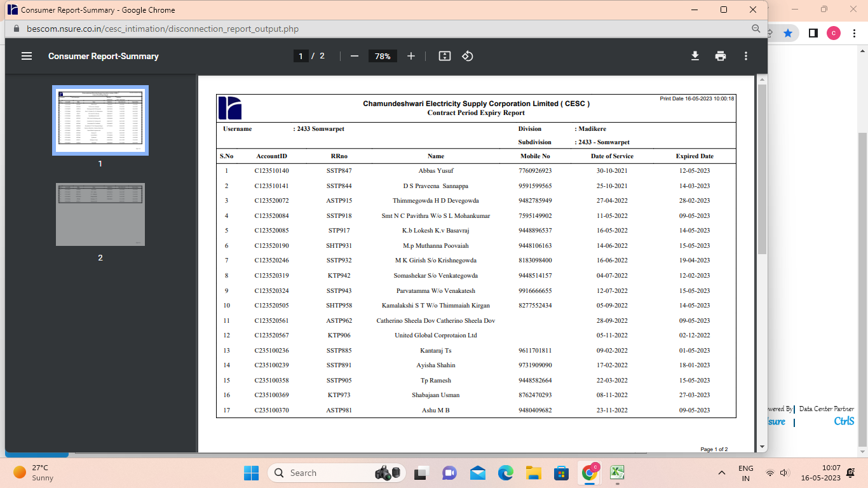Select page 2 thumbnail in sidebar
This screenshot has width=868, height=488.
(100, 214)
